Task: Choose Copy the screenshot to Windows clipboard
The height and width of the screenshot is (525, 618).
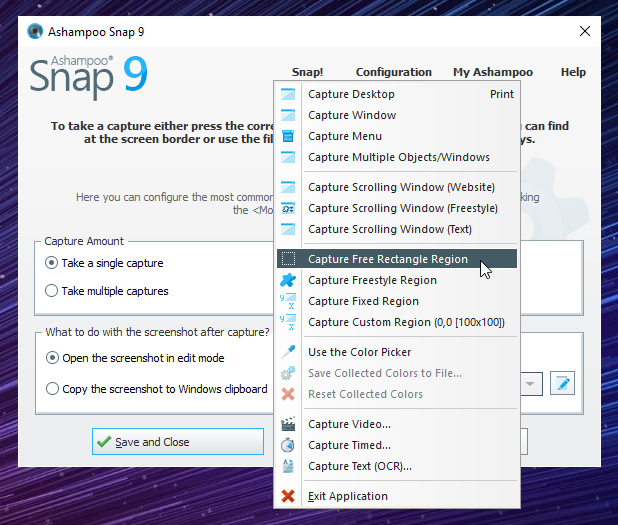Action: point(157,389)
